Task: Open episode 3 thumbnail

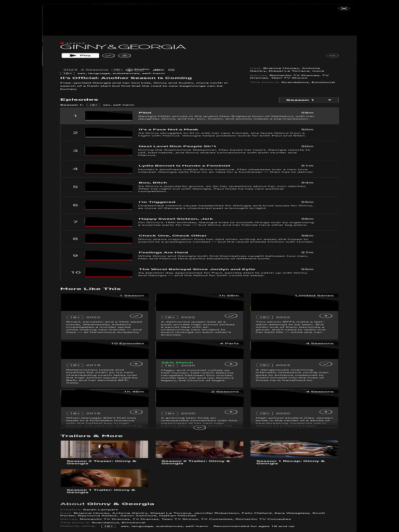Action: click(109, 151)
